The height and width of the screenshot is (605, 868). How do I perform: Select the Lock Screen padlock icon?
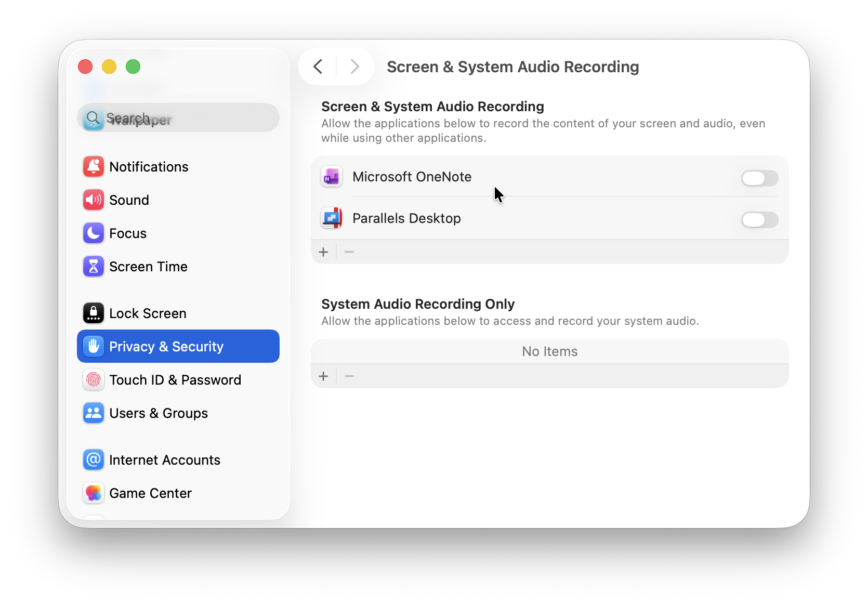click(x=94, y=313)
